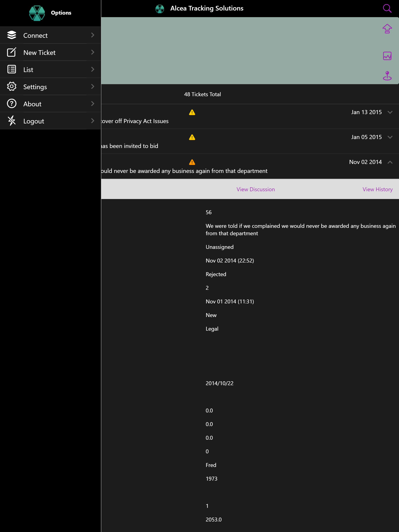Click the purple upload arrow icon
The image size is (399, 532).
(387, 29)
